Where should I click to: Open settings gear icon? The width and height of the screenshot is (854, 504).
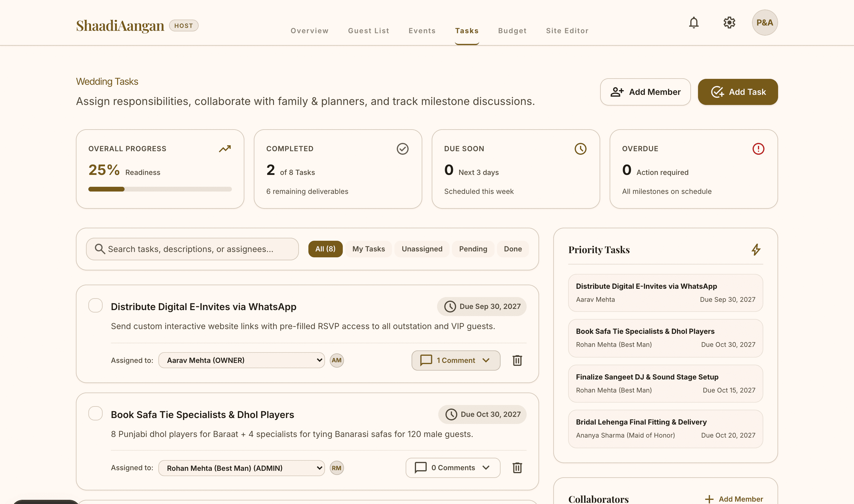pos(729,23)
